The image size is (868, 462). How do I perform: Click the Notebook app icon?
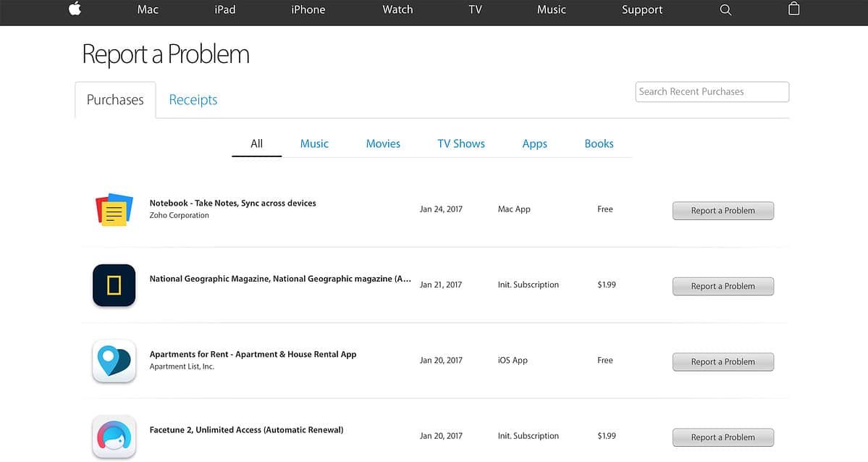pos(114,209)
